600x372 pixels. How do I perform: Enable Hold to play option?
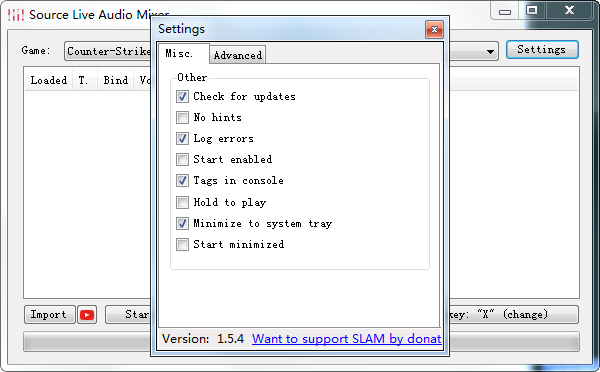tap(182, 202)
